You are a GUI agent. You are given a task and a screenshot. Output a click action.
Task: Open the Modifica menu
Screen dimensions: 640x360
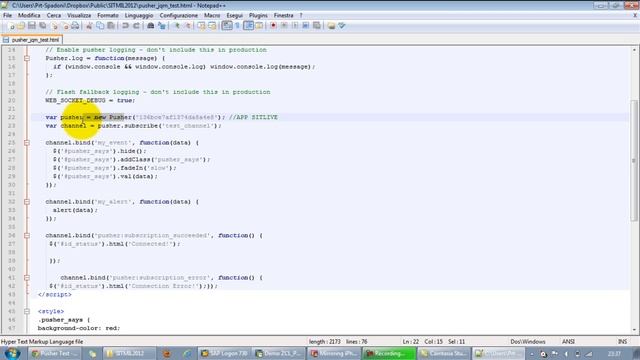pos(29,16)
